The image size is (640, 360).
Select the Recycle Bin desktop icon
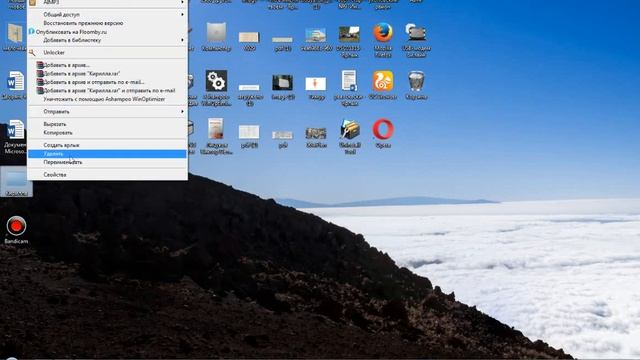[x=416, y=81]
